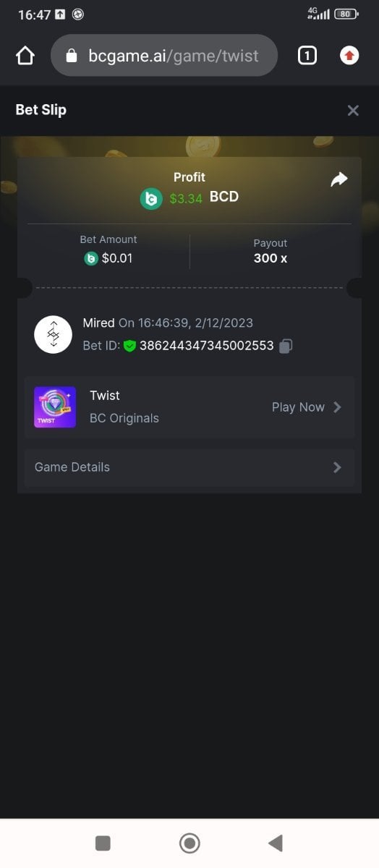This screenshot has width=379, height=868.
Task: Click the Play Now link
Action: click(298, 407)
